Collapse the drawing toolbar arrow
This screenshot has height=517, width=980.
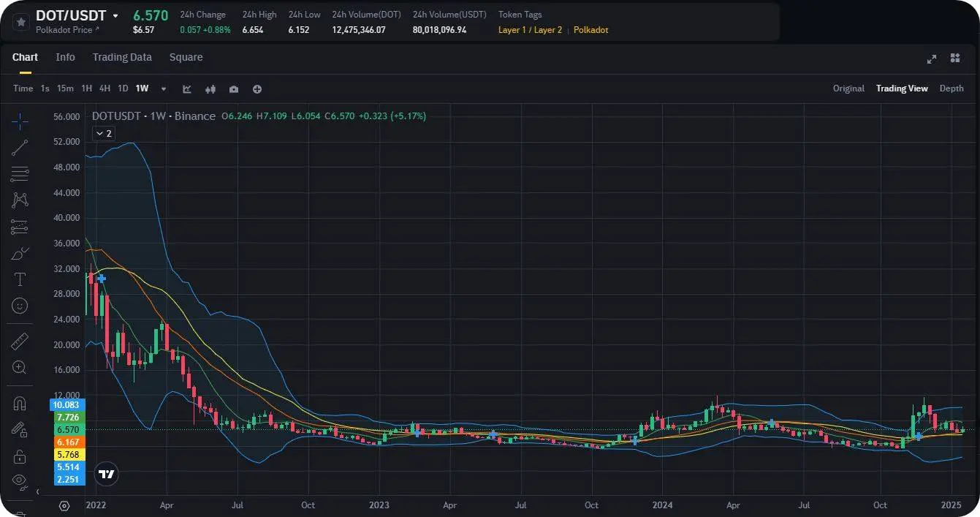tap(37, 492)
